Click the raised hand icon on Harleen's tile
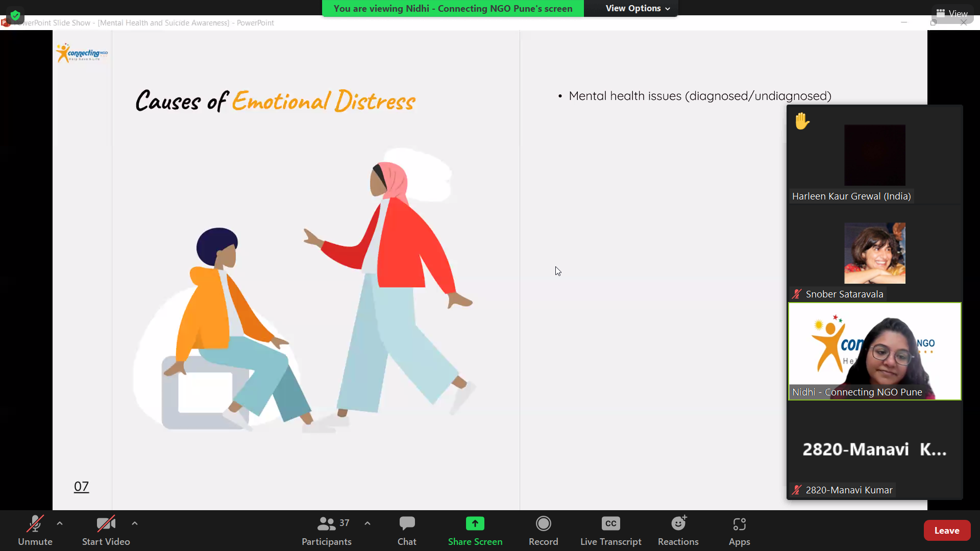Image resolution: width=980 pixels, height=551 pixels. [802, 121]
